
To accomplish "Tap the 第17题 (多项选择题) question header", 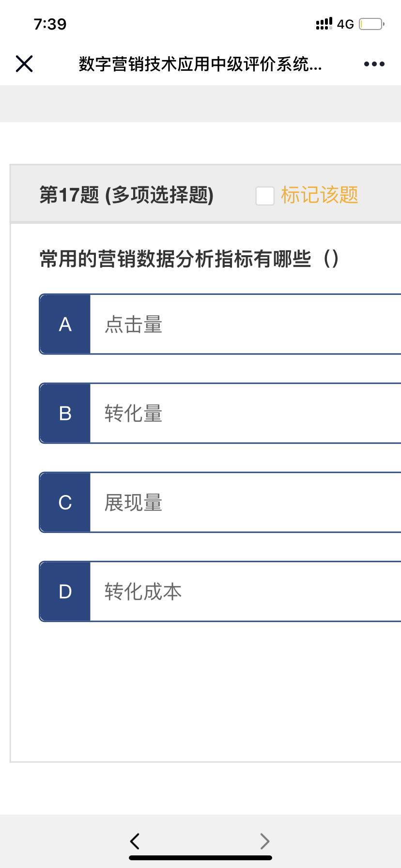I will coord(126,195).
